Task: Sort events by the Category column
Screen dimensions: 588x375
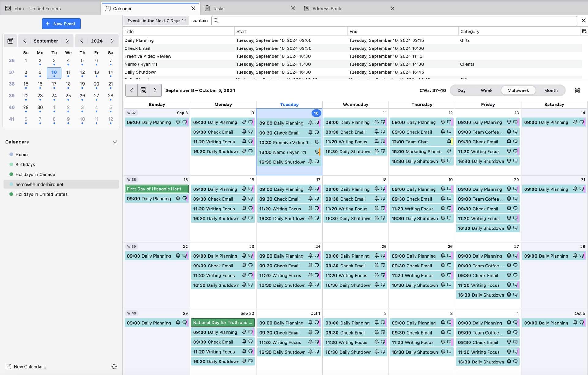Action: (x=519, y=31)
